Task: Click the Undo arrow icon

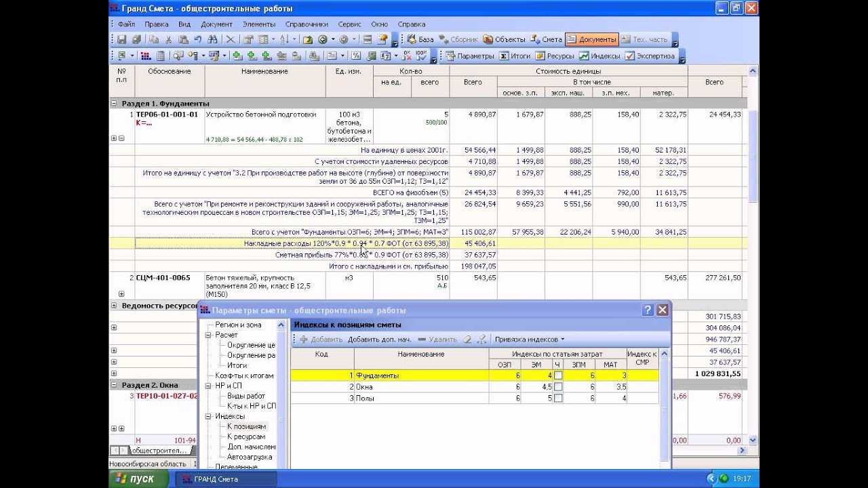Action: pyautogui.click(x=197, y=39)
